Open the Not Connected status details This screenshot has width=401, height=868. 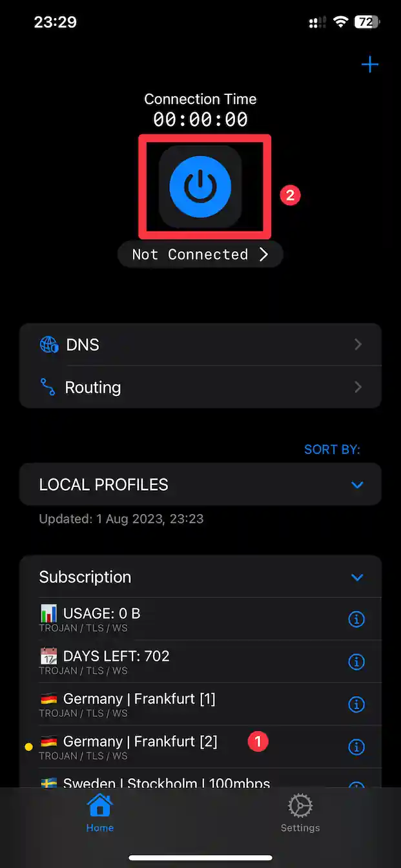200,254
